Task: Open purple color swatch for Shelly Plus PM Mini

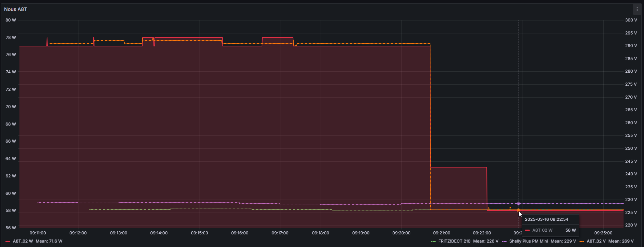Action: tap(504, 242)
